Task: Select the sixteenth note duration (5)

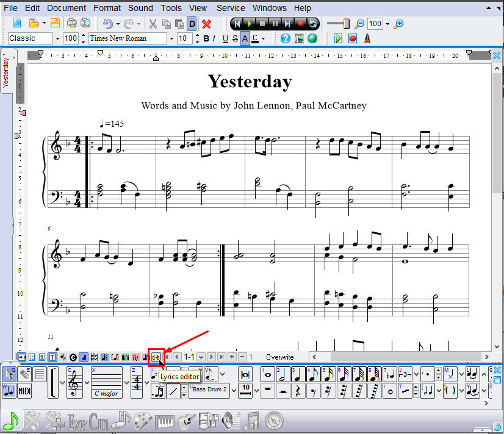Action: (x=328, y=374)
